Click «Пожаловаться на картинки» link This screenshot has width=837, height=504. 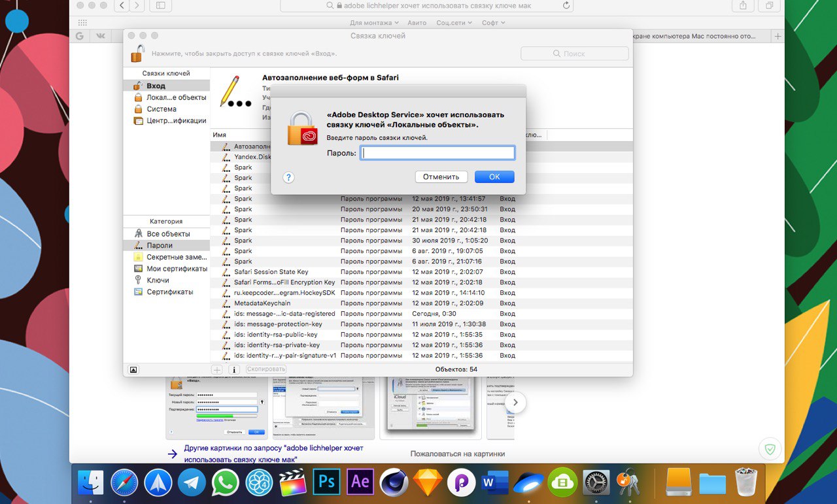click(457, 454)
